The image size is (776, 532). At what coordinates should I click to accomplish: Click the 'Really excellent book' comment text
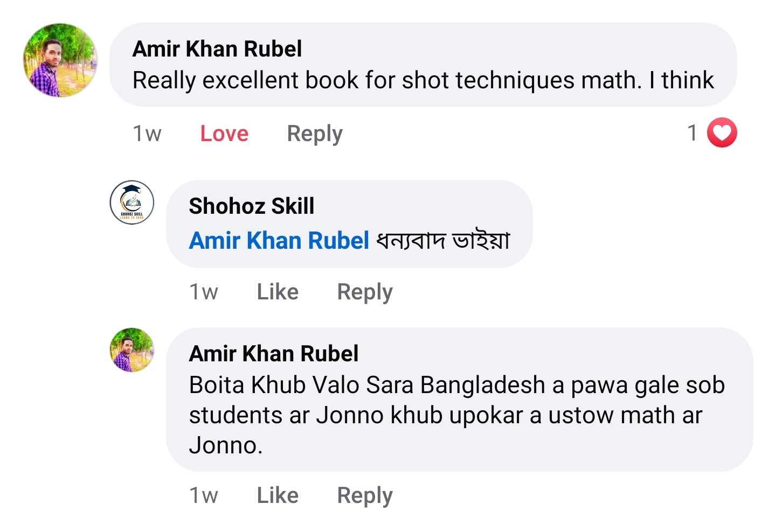pos(423,81)
